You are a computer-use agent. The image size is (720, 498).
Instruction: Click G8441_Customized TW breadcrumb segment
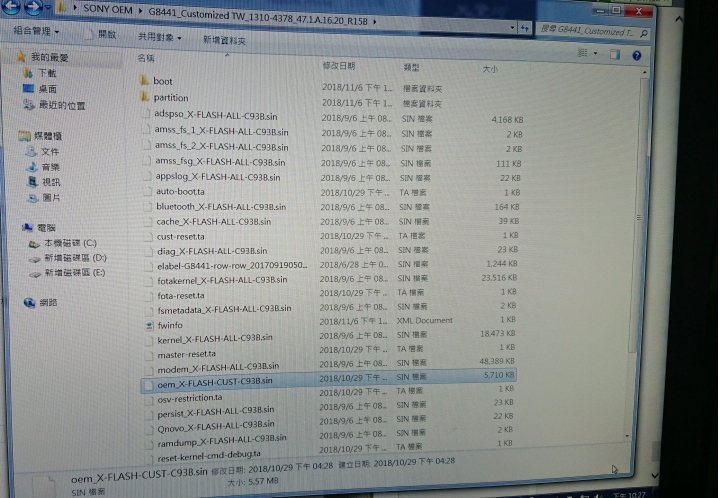[258, 17]
